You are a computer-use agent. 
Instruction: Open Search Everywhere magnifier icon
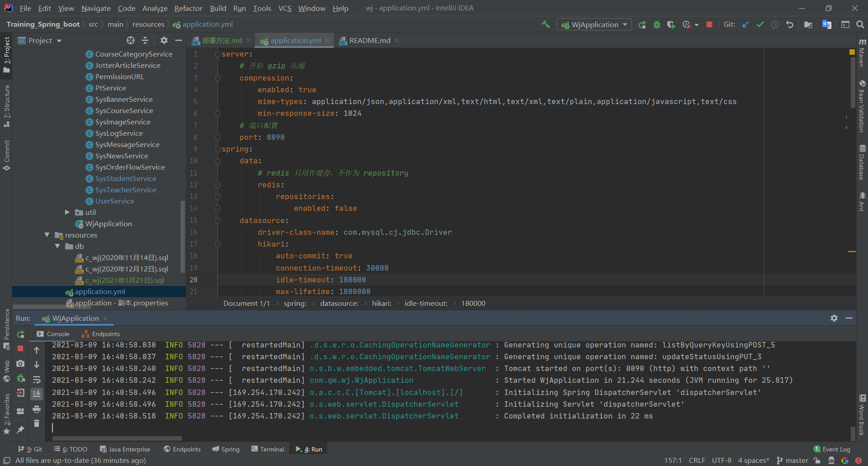click(860, 25)
